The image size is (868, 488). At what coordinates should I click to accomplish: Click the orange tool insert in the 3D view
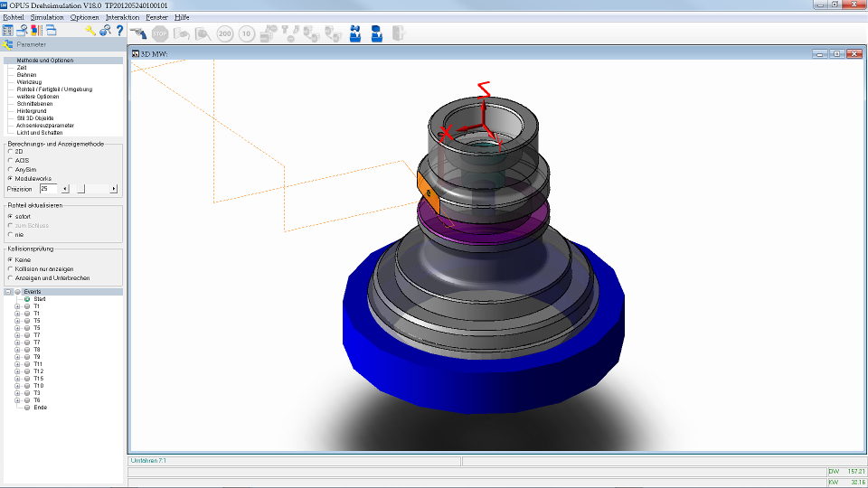point(429,193)
